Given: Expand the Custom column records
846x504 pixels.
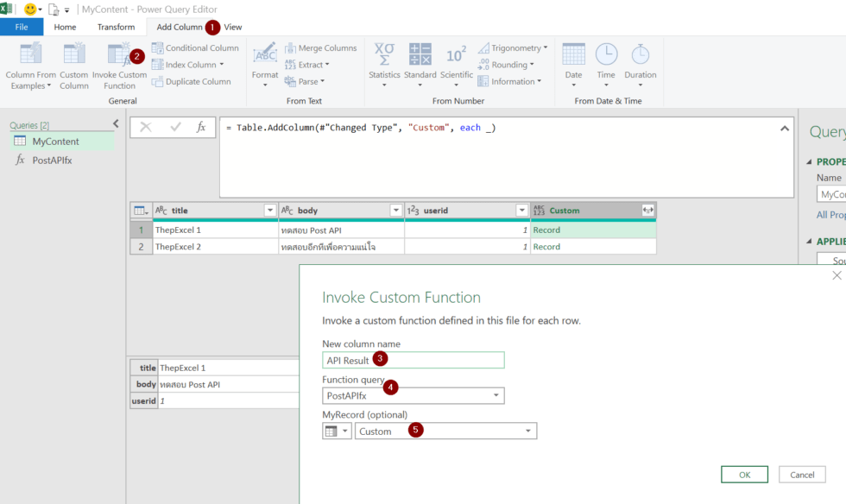Looking at the screenshot, I should point(647,211).
